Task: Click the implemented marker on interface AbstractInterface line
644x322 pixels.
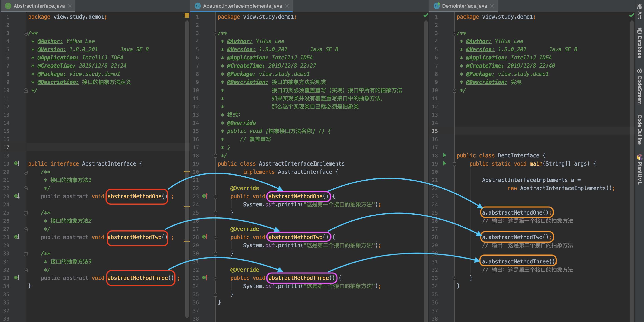Action: pos(17,163)
